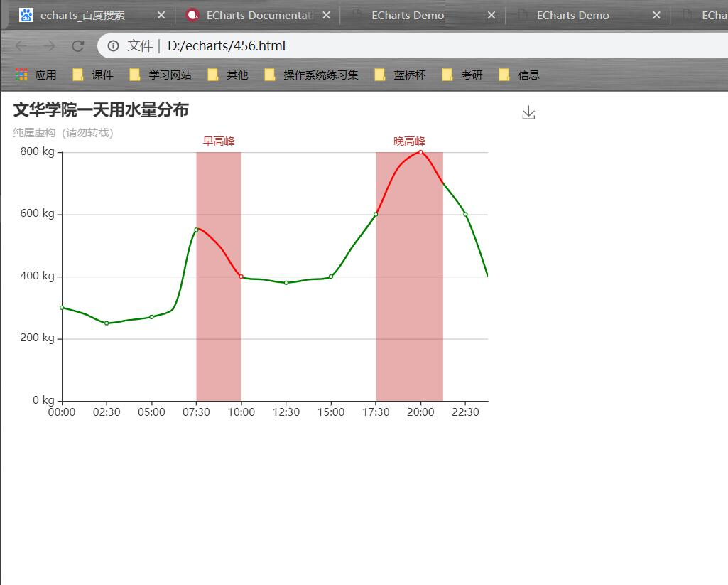Screen dimensions: 728x585
Task: Click the 0 kg y-axis label
Action: click(x=43, y=400)
